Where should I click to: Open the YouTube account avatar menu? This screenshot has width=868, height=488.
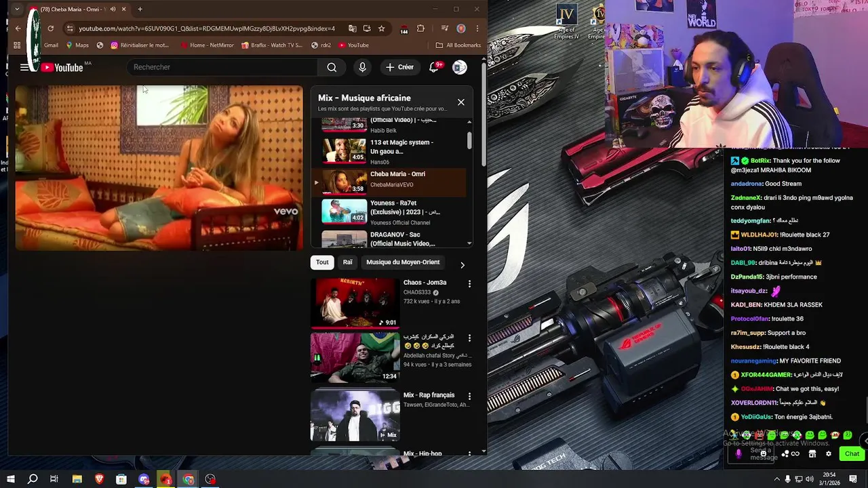460,67
